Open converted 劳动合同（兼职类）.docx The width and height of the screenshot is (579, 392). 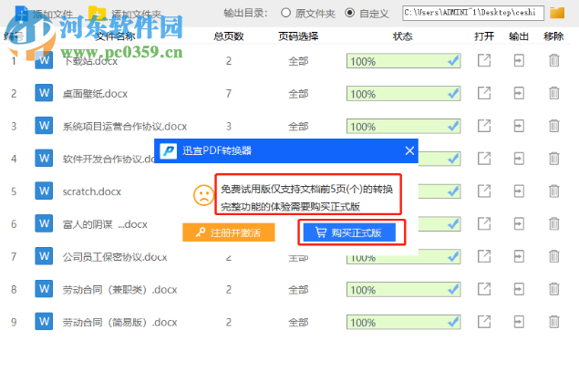[x=484, y=289]
